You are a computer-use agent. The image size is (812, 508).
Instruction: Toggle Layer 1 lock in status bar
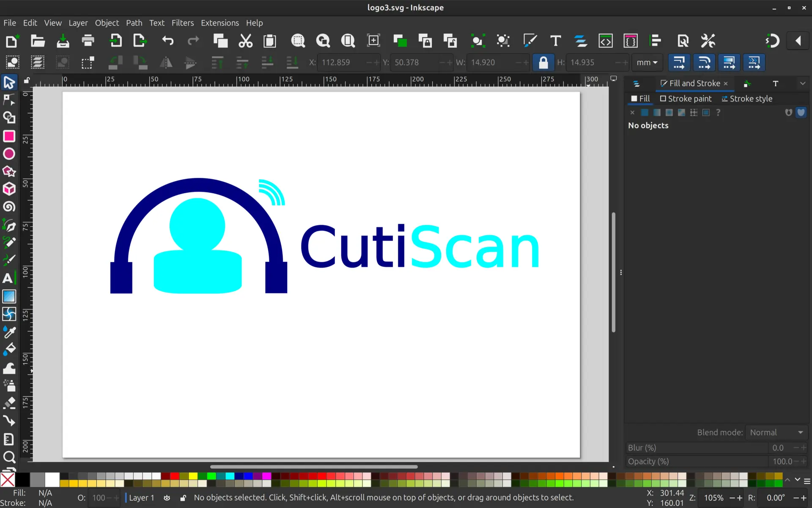coord(183,498)
